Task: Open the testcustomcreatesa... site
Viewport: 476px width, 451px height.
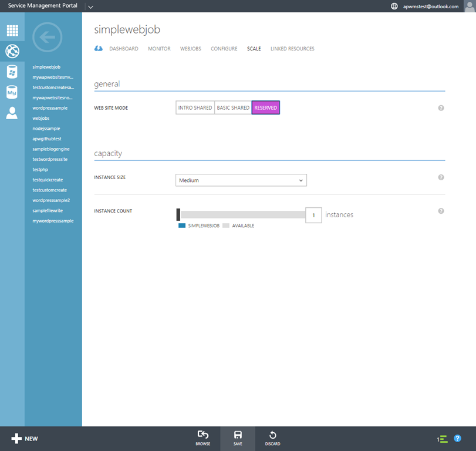Action: (x=53, y=87)
